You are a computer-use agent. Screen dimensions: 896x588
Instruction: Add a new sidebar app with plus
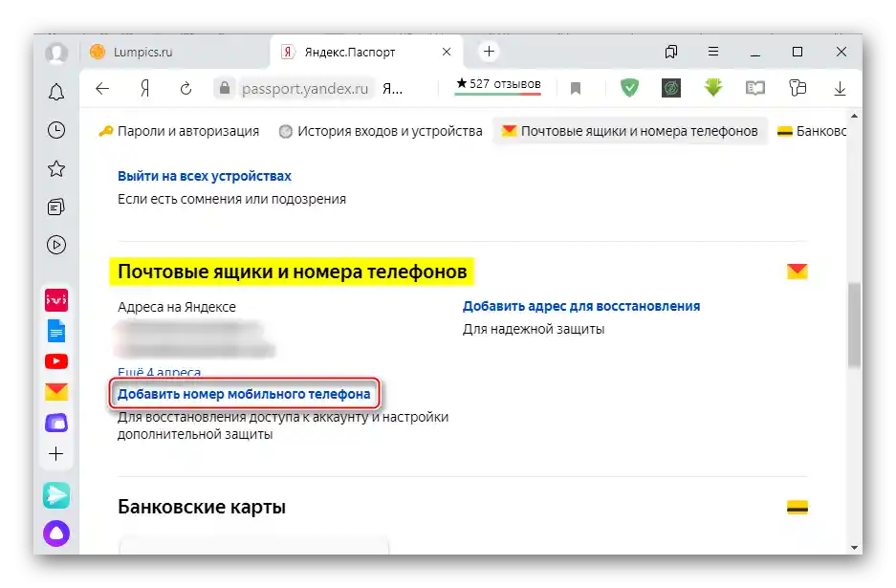pos(56,454)
